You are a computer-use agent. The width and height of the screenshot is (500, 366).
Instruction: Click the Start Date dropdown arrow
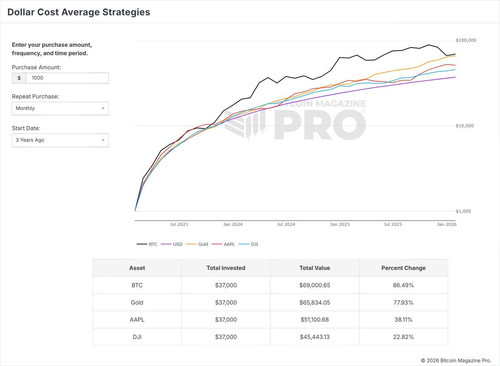[103, 140]
